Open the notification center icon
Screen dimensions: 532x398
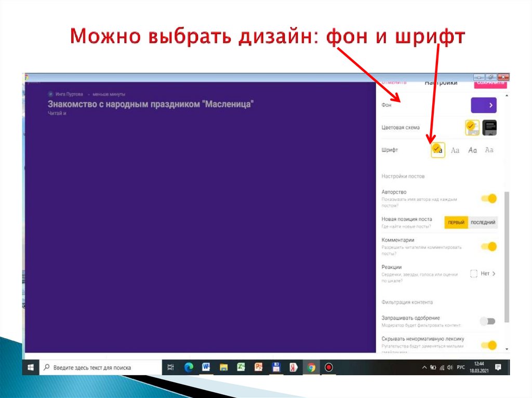tap(498, 367)
